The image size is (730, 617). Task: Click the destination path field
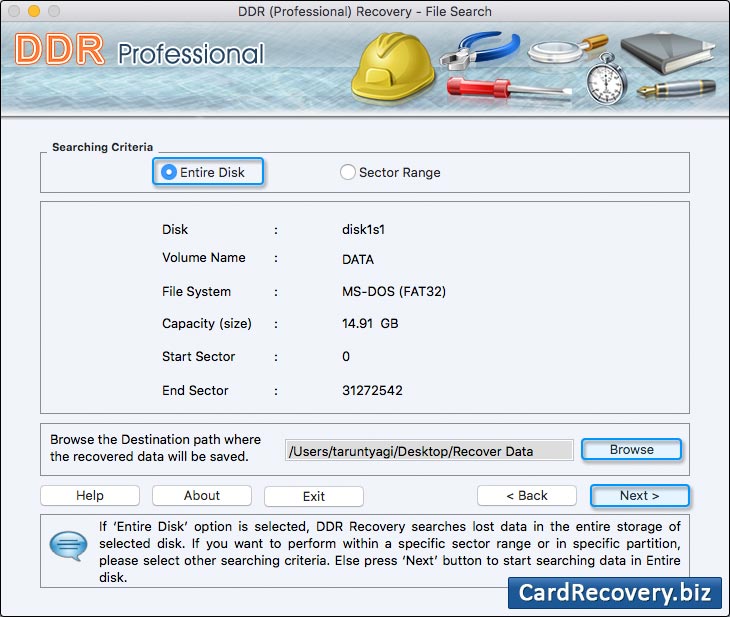coord(429,451)
